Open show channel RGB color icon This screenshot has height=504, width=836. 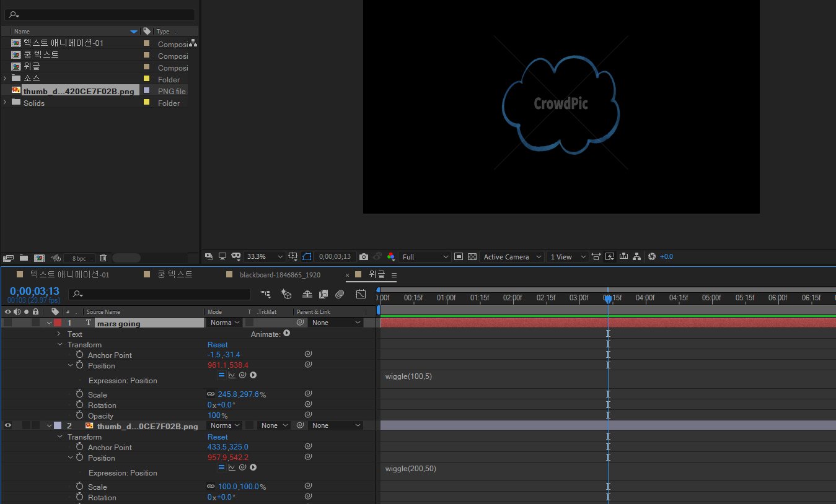[x=390, y=256]
